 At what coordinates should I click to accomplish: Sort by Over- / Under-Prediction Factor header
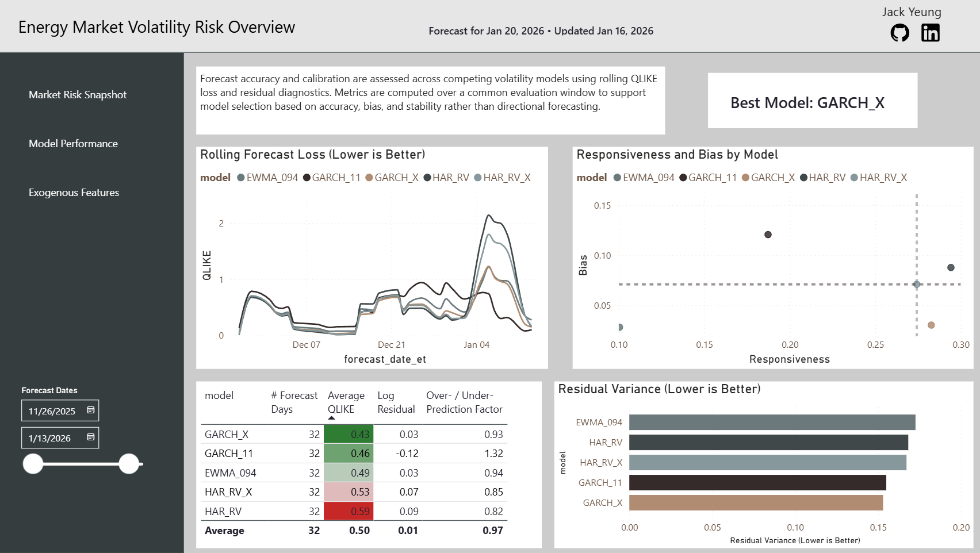tap(464, 402)
